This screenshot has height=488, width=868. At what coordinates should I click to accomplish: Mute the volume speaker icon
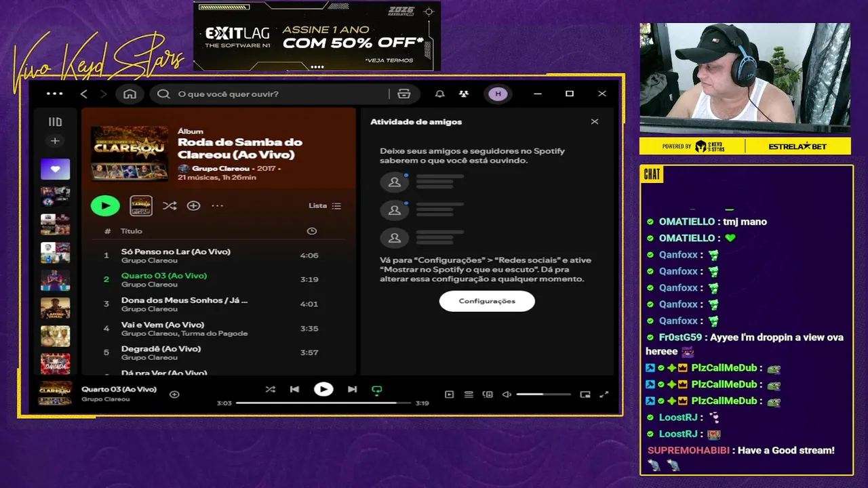[x=507, y=394]
